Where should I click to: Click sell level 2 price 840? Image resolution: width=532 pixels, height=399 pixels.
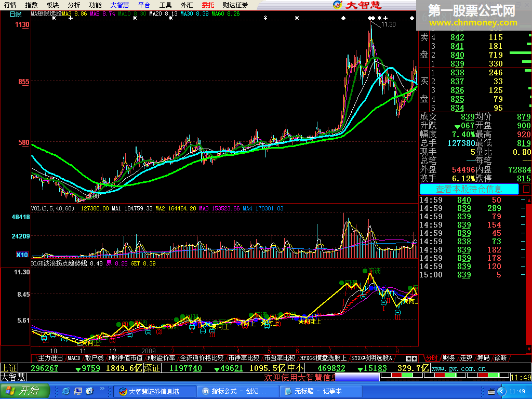coord(457,55)
